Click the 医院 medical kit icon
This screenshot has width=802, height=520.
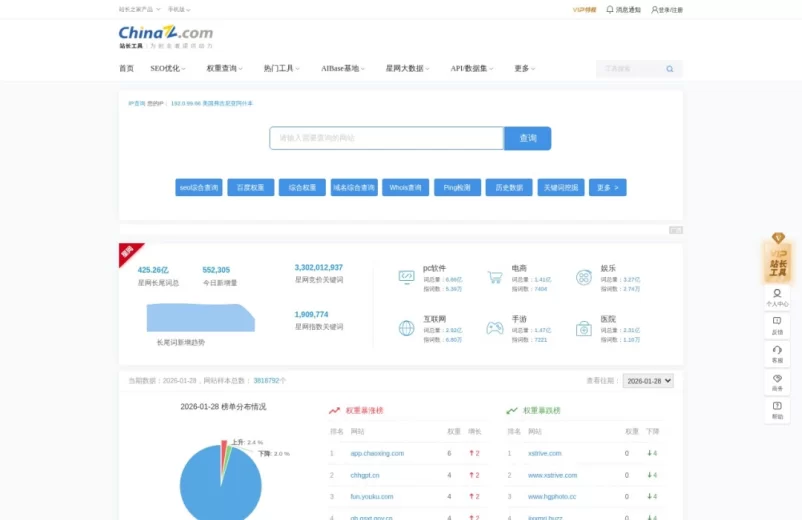click(x=584, y=328)
